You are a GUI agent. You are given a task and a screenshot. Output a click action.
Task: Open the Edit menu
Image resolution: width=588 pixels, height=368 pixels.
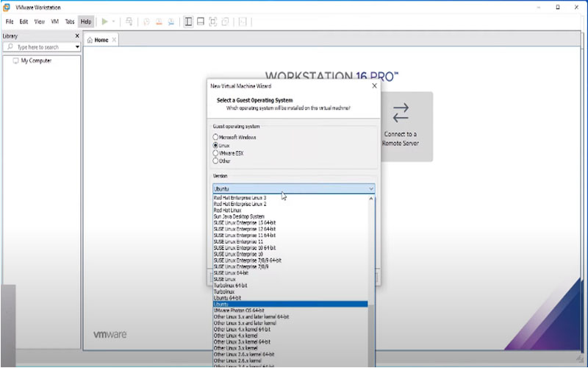[24, 22]
